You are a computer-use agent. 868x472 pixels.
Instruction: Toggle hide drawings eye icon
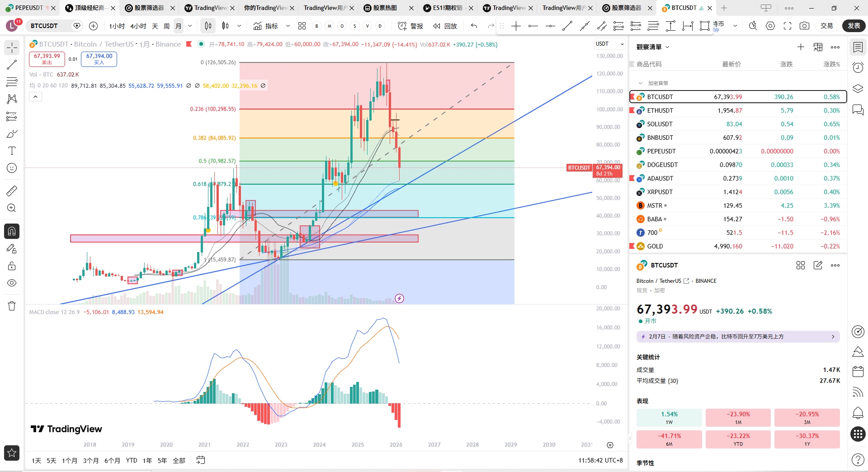tap(12, 283)
